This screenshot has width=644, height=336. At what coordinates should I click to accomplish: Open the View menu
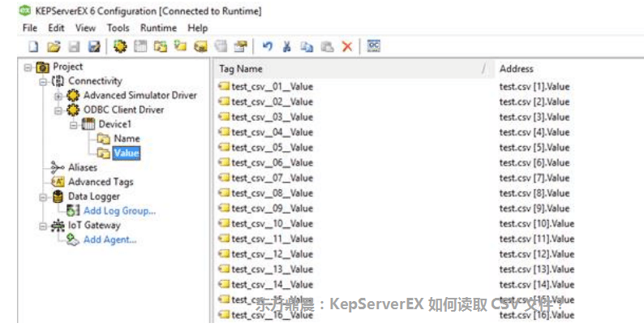[85, 28]
